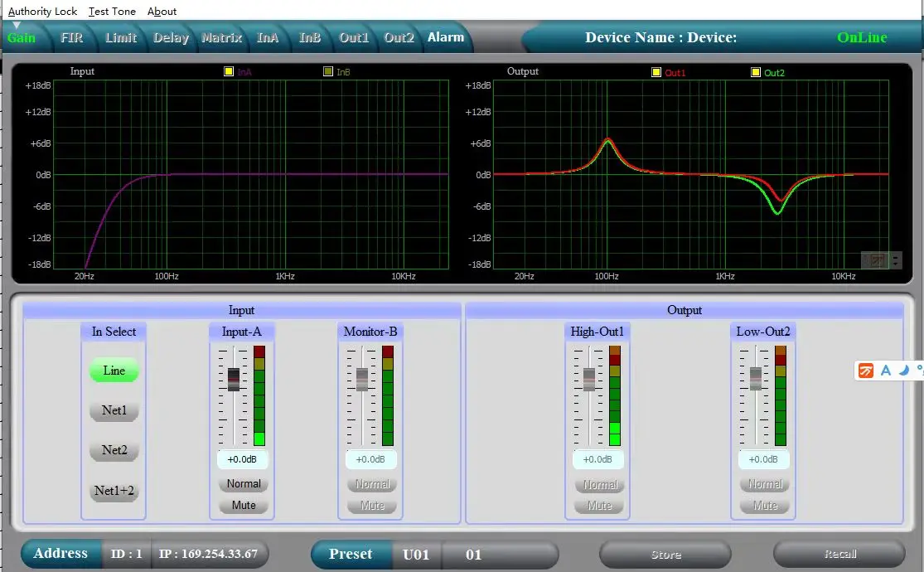This screenshot has width=924, height=572.
Task: Click the blue letter A icon
Action: tap(886, 371)
